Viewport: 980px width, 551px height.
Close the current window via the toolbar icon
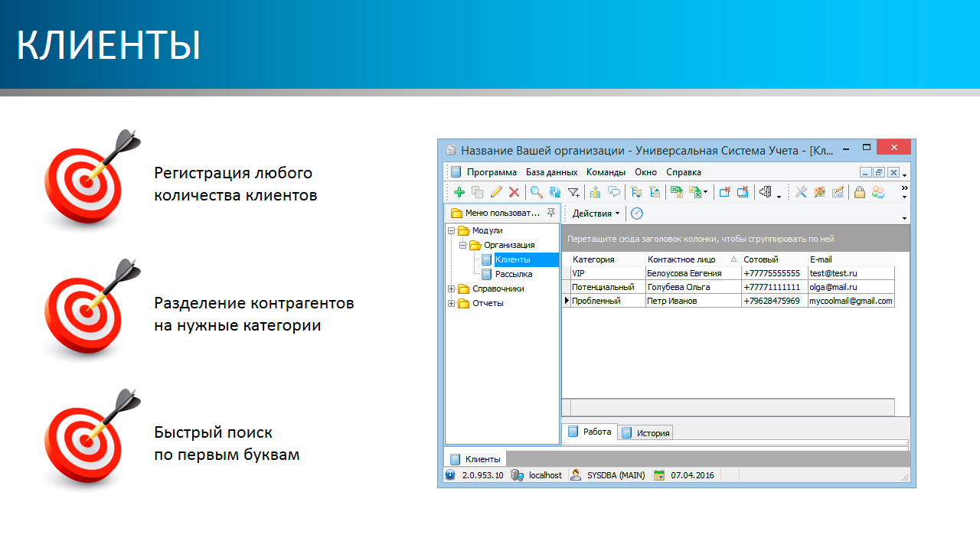tap(724, 192)
